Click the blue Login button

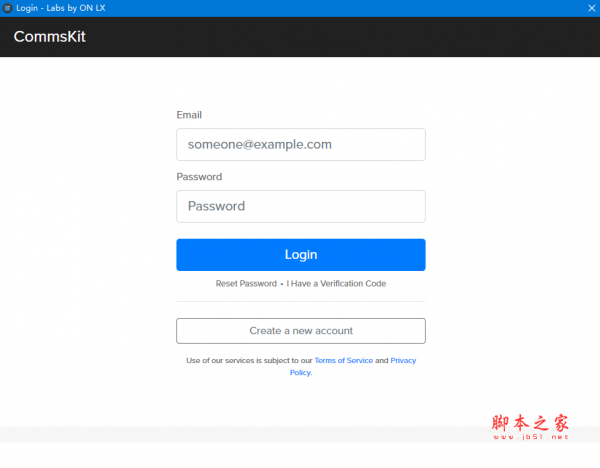(301, 255)
